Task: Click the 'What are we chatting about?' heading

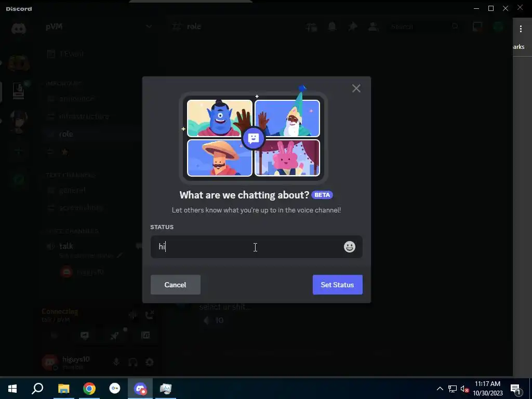Action: pyautogui.click(x=244, y=195)
